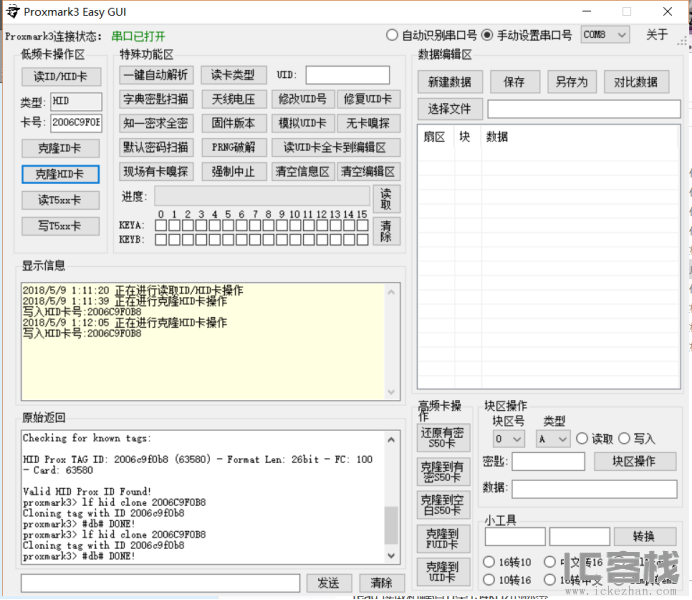The width and height of the screenshot is (692, 600).
Task: Click 读UID卡全卡到编辑区 button
Action: point(335,147)
